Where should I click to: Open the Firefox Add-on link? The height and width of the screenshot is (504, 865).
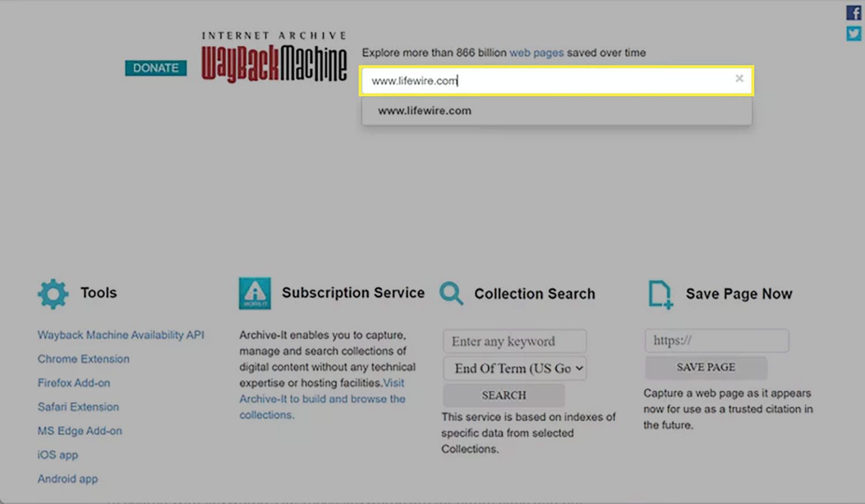coord(74,383)
